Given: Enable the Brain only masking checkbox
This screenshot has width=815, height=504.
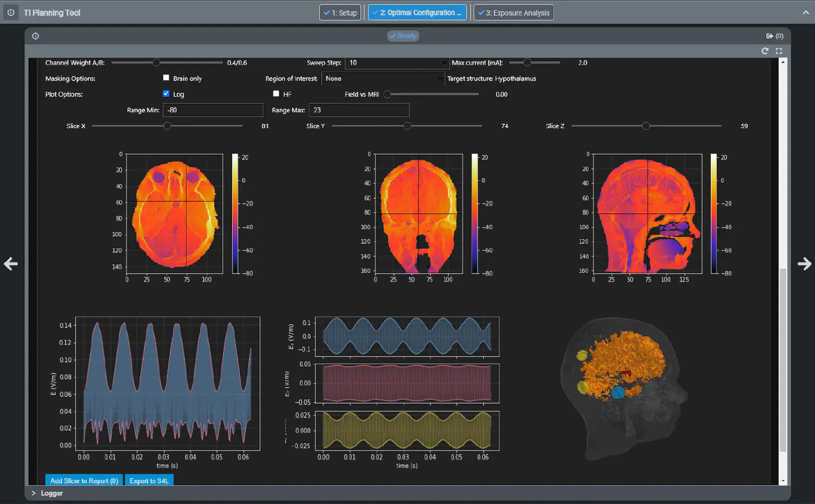Looking at the screenshot, I should [166, 78].
